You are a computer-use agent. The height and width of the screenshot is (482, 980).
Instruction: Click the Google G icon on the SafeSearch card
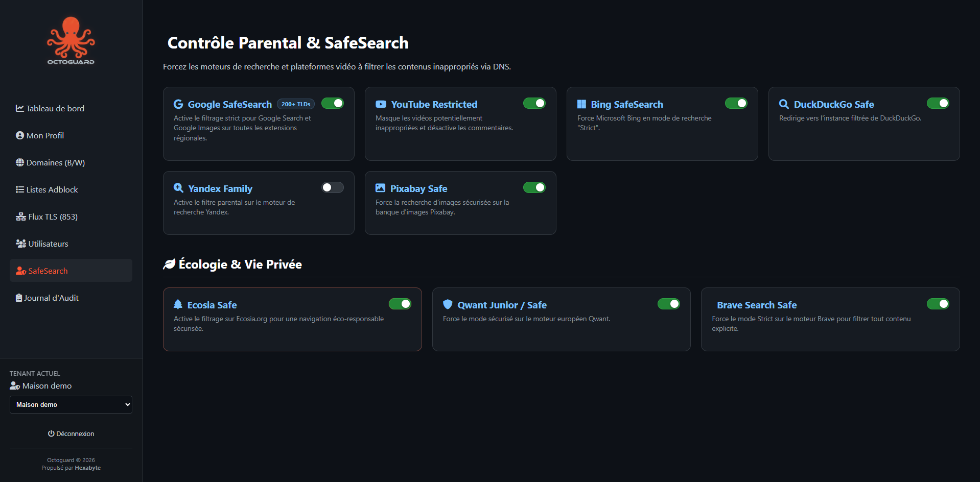(178, 104)
